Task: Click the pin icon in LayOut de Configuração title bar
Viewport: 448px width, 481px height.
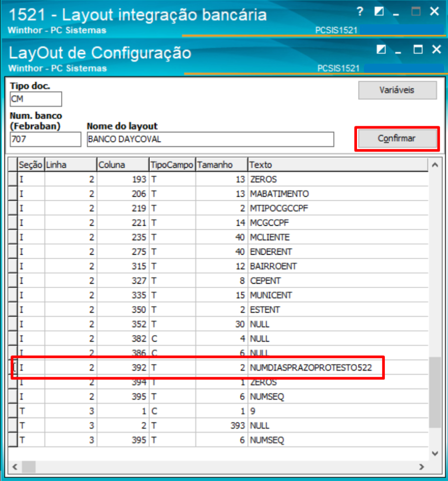Action: coord(381,49)
